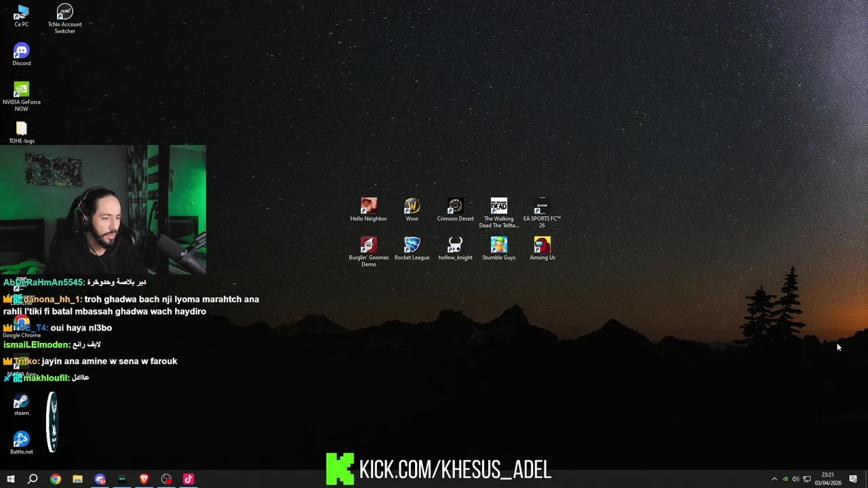
Task: Open Chrome from the taskbar
Action: click(x=56, y=479)
